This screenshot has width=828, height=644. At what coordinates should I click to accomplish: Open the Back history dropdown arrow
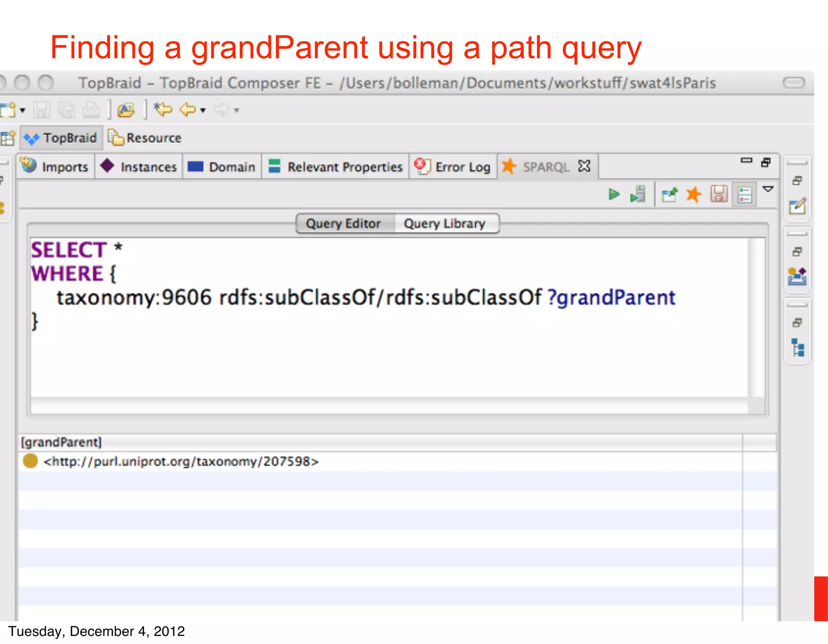pos(203,110)
